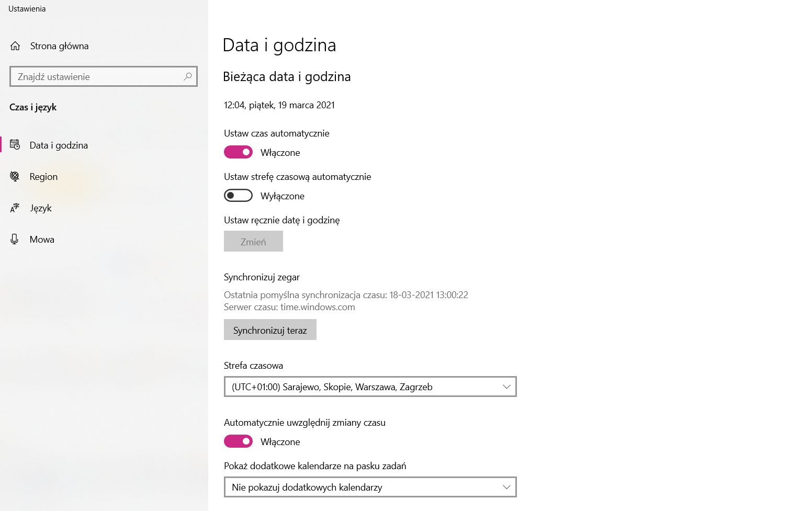The width and height of the screenshot is (812, 511).
Task: Click the search magnifier icon
Action: (187, 76)
